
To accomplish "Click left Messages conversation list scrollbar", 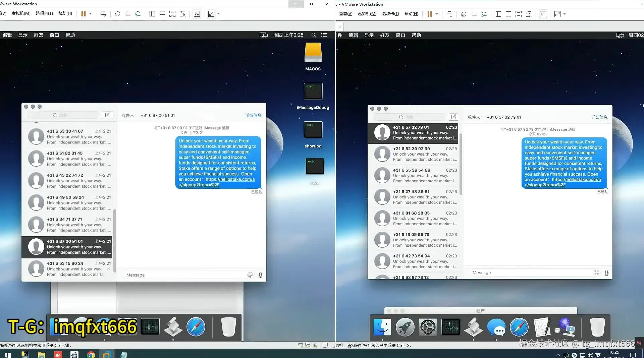I will point(115,241).
